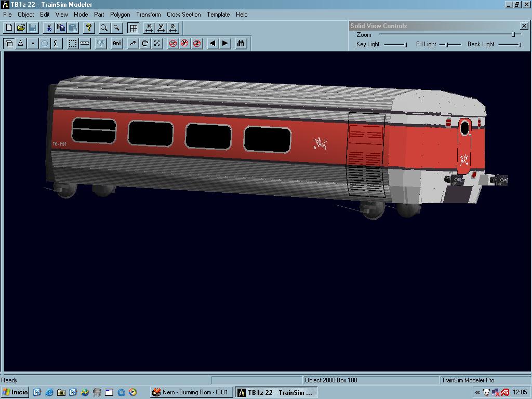Viewport: 532px width, 399px height.
Task: Click the binoculars find icon
Action: click(241, 43)
